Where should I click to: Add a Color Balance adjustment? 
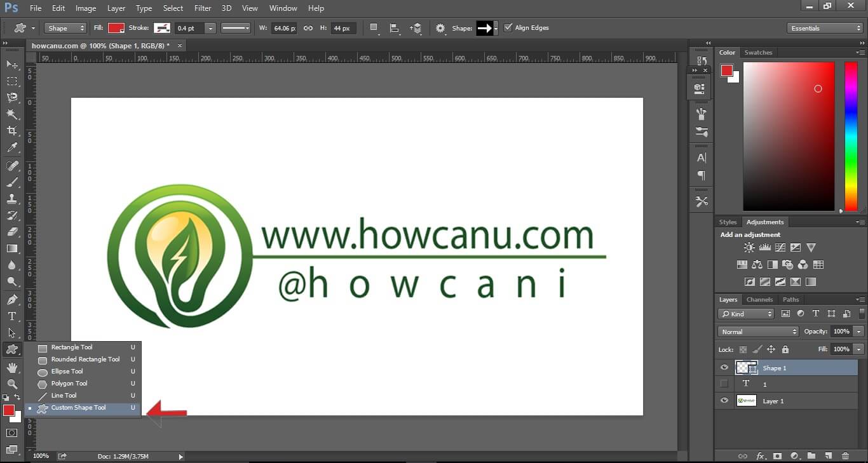757,265
